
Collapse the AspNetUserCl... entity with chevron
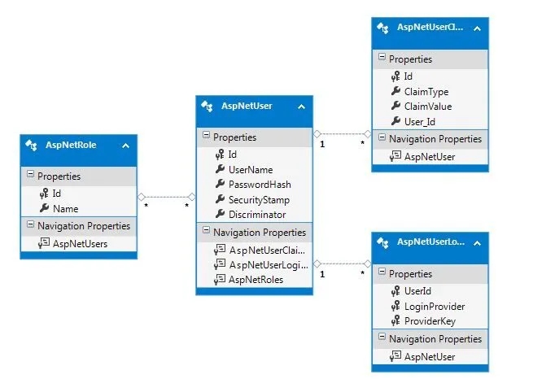477,29
